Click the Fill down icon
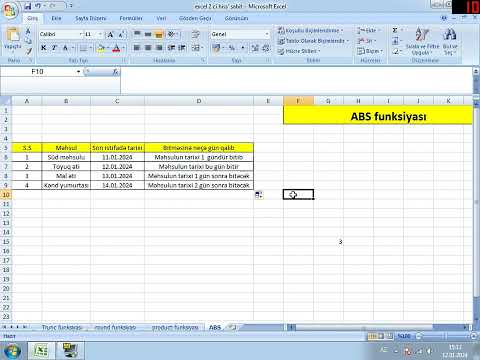This screenshot has height=360, width=480. 395,41
